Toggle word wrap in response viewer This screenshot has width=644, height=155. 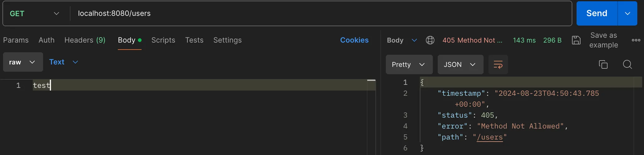click(498, 64)
